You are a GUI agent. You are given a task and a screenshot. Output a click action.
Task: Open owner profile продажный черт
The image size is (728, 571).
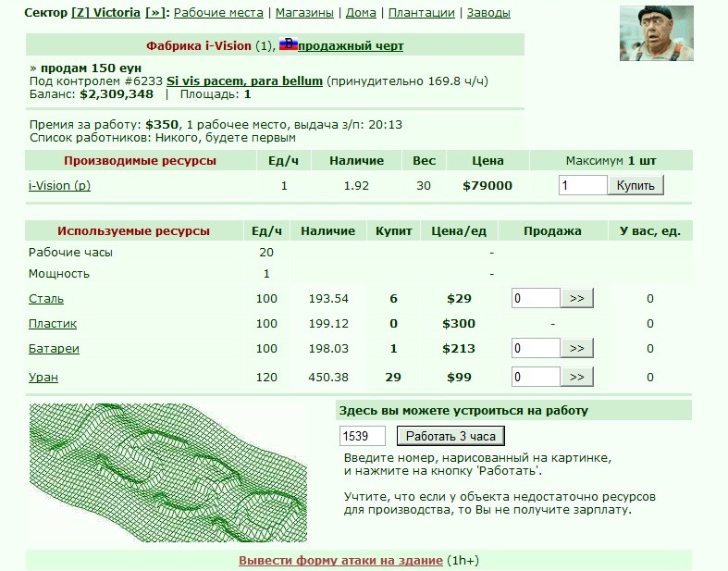[351, 46]
